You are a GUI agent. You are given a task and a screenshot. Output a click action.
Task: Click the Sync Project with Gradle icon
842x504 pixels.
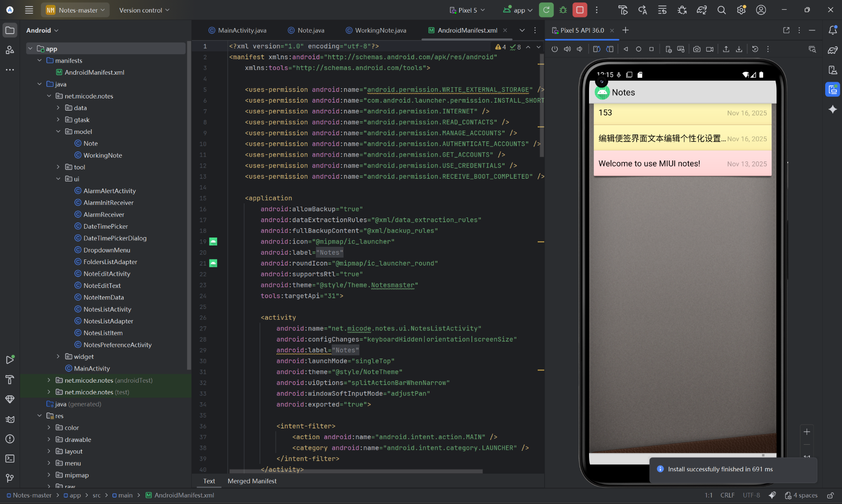(702, 10)
